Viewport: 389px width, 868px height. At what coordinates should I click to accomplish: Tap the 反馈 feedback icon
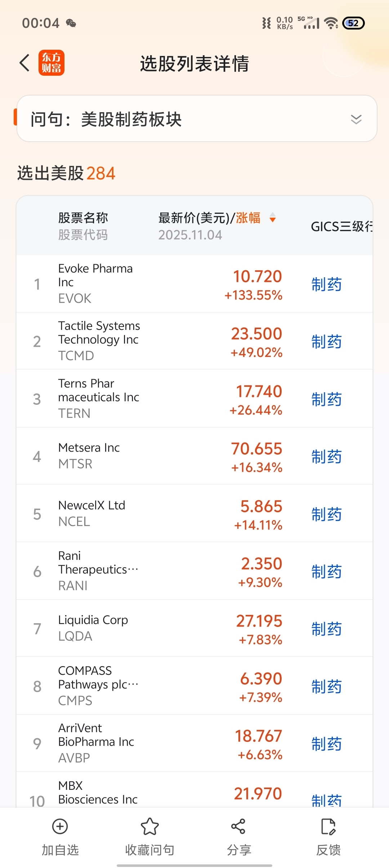click(x=328, y=826)
